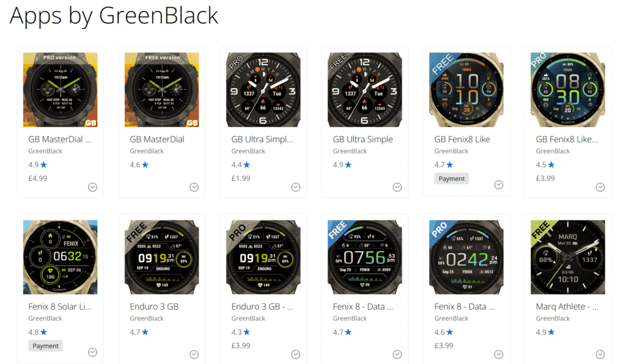Click the watch icon on free GB Ultra Simple card
Viewport: 626px width, 364px height.
coord(397,187)
